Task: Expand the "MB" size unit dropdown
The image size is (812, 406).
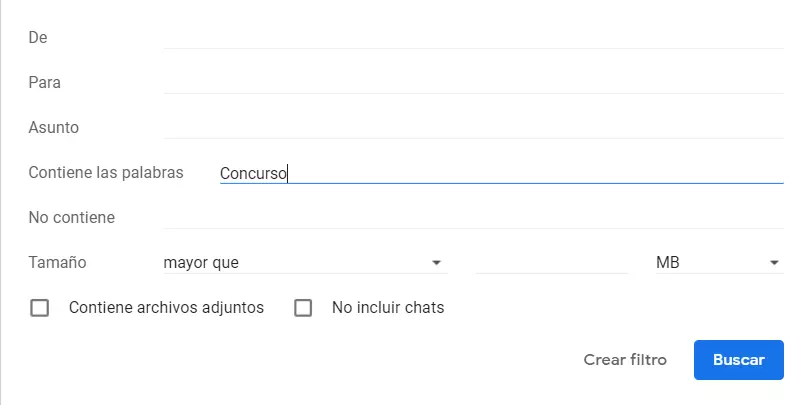Action: (x=717, y=263)
